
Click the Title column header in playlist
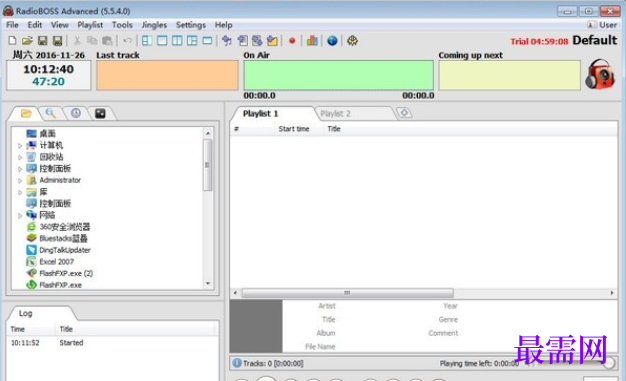pos(334,129)
